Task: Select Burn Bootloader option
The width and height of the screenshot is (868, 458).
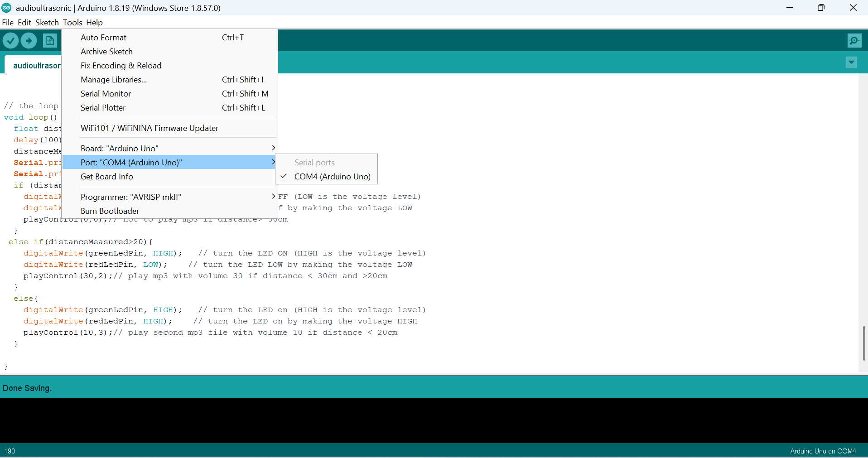Action: coord(110,211)
